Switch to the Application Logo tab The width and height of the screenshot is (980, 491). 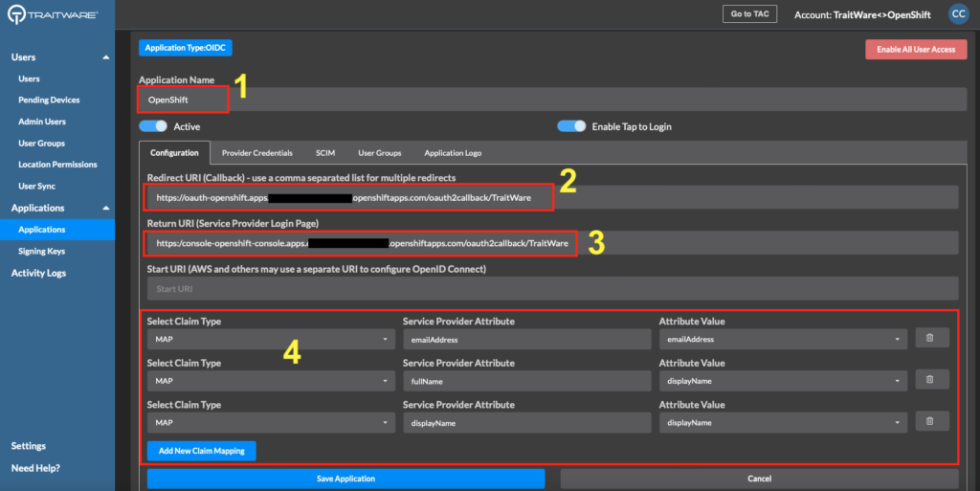point(453,153)
